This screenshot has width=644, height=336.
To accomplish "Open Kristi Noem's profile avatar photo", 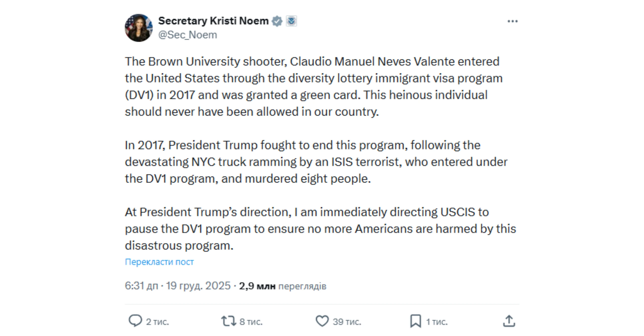I will pyautogui.click(x=139, y=28).
